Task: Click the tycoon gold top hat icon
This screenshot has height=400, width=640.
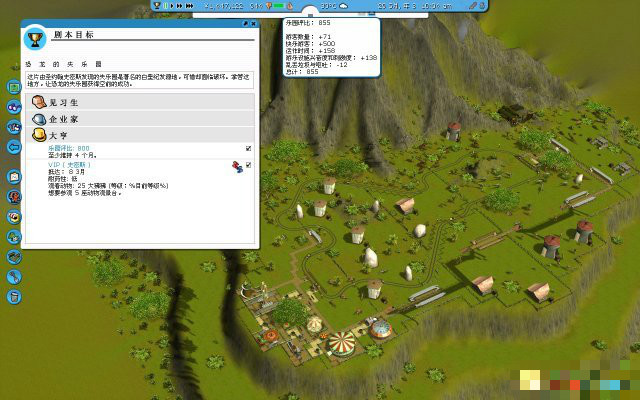Action: click(39, 135)
